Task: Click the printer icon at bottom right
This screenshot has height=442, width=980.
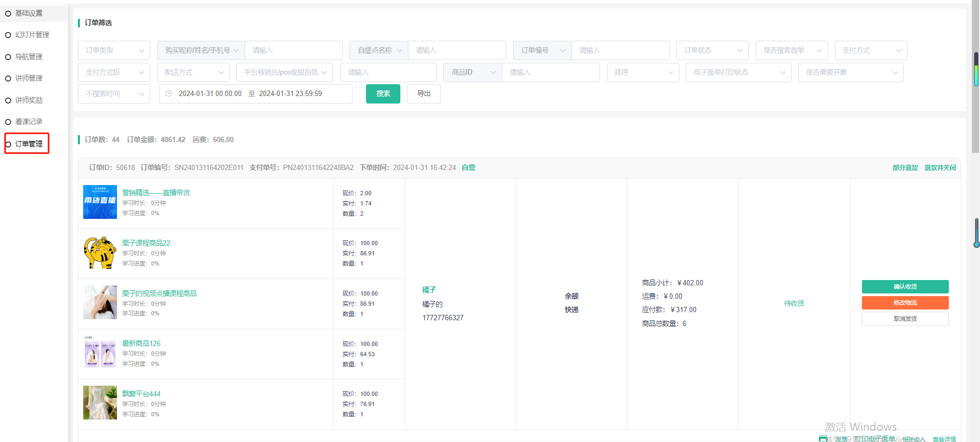Action: coord(823,439)
